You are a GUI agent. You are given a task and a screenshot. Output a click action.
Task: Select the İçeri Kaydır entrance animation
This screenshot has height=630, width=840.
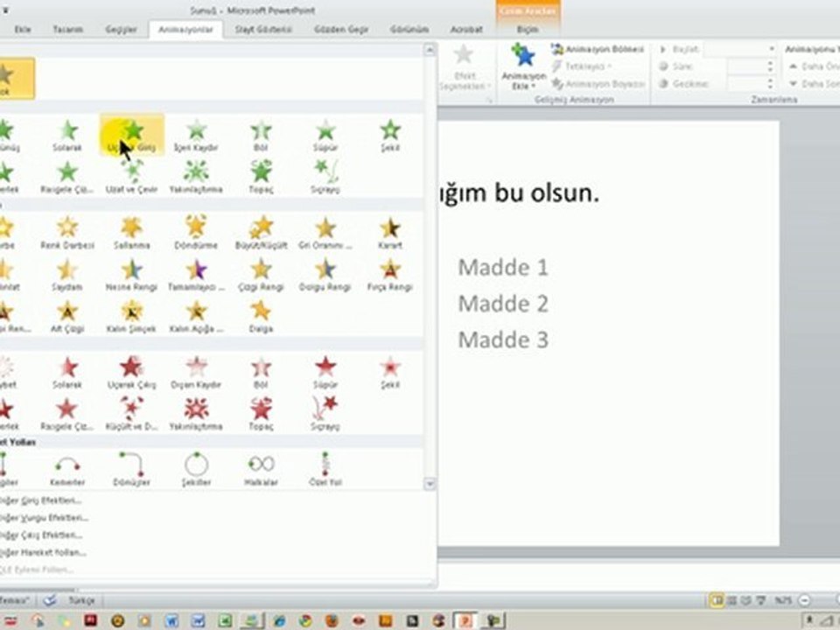coord(196,136)
